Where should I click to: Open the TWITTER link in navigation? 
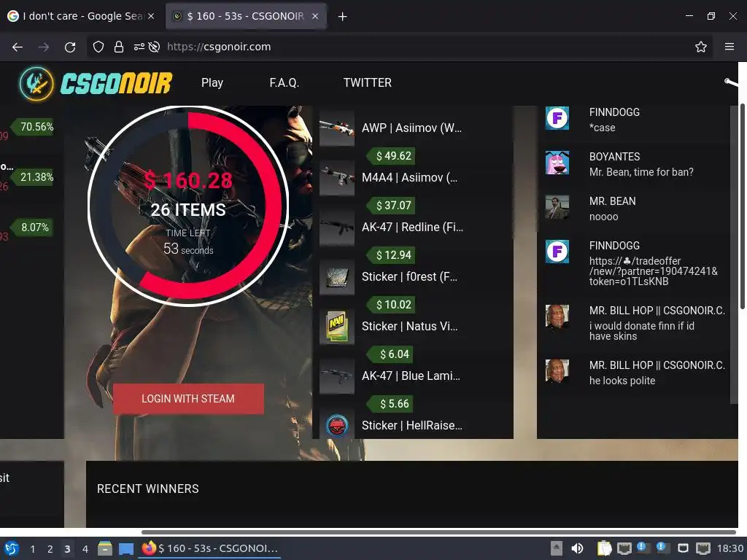(368, 83)
